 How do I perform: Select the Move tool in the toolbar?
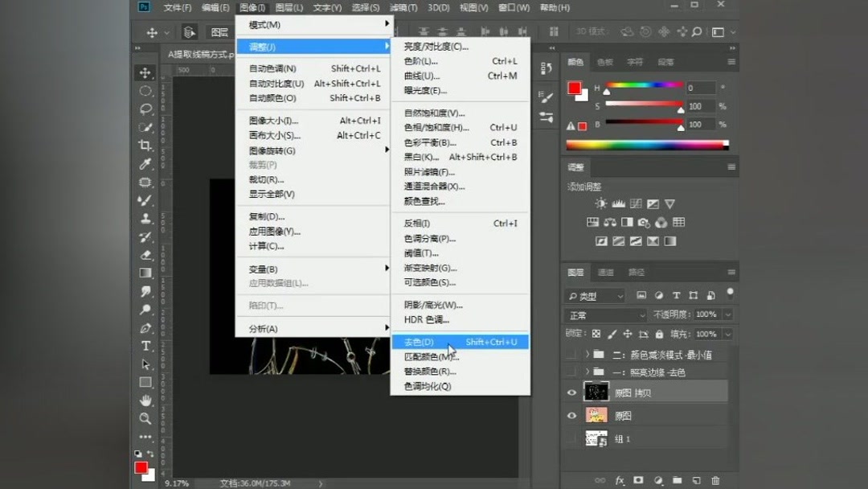pyautogui.click(x=145, y=73)
